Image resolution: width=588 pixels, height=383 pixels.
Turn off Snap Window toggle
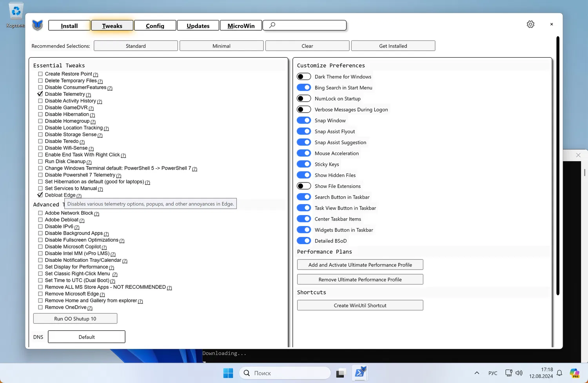pos(304,120)
